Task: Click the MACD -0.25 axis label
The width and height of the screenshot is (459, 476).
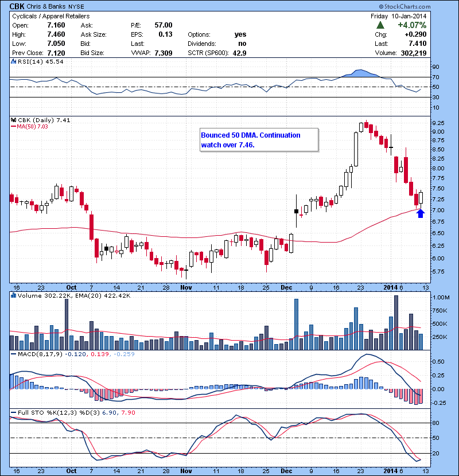Action: pos(439,403)
